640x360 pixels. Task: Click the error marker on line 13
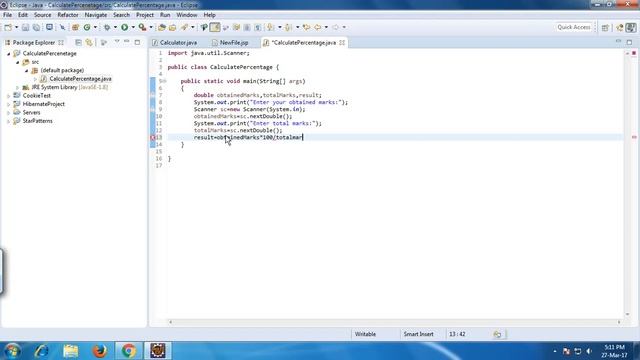click(153, 138)
